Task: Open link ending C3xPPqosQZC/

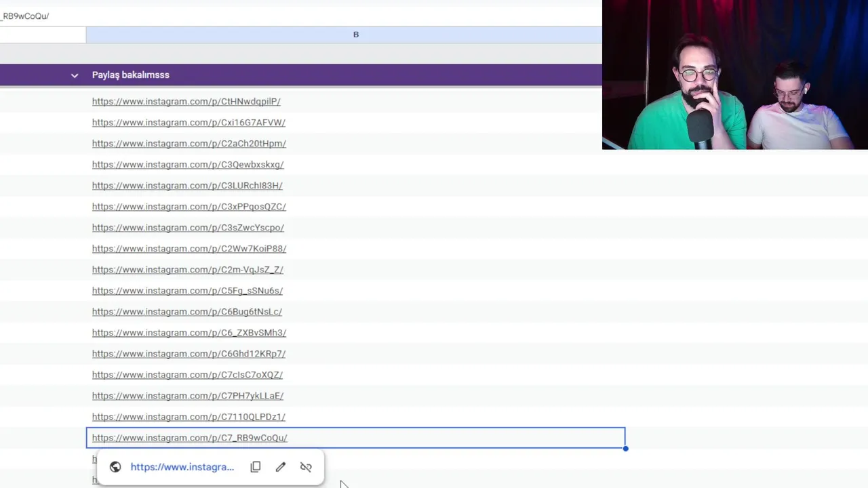Action: (189, 207)
